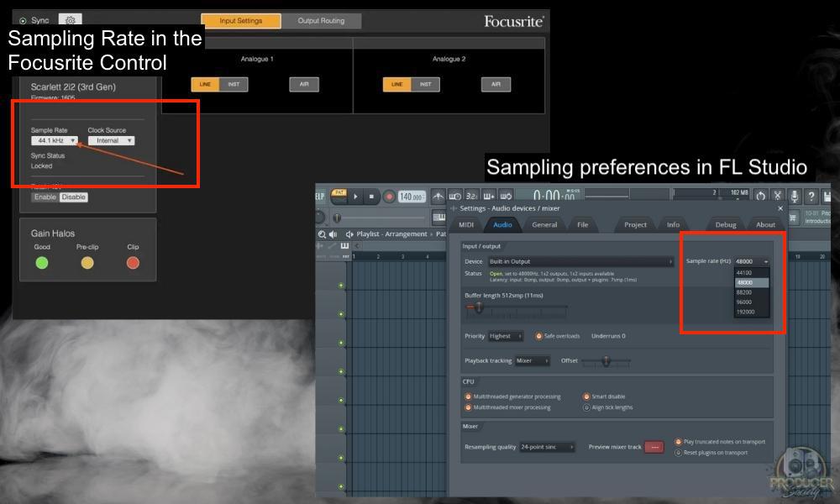Image resolution: width=840 pixels, height=504 pixels.
Task: Toggle Multithreaded mixer processing
Action: 468,407
